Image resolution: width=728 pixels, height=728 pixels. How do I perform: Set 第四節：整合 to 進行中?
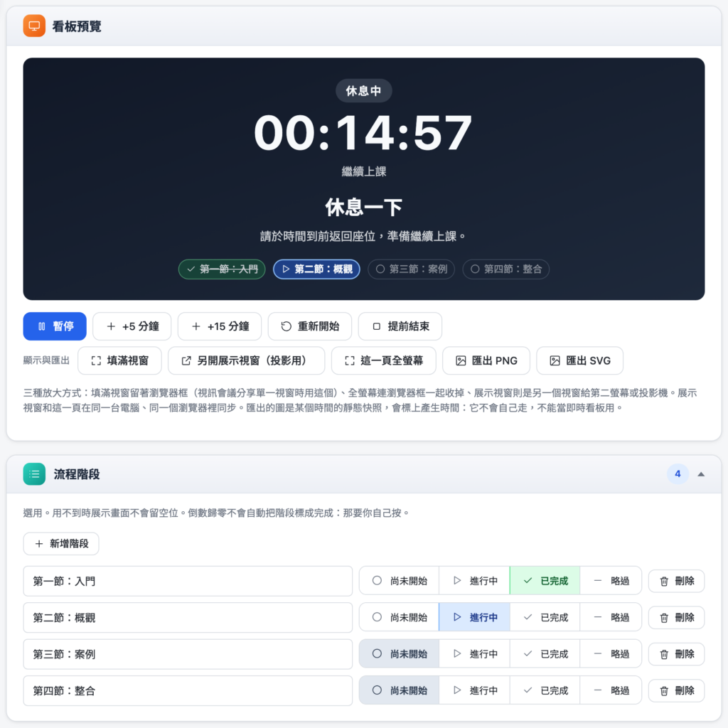click(474, 691)
